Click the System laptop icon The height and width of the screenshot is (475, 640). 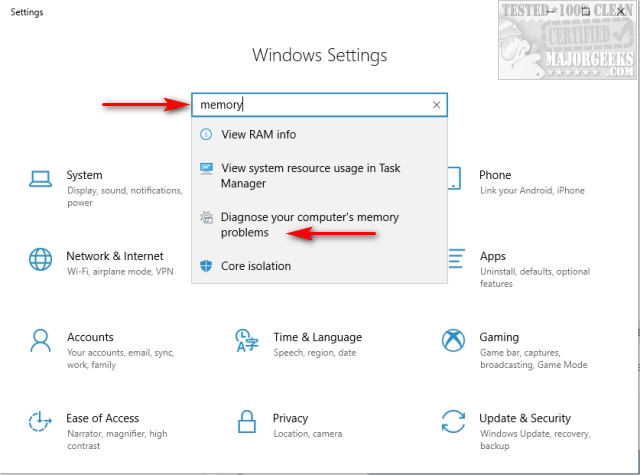pos(41,179)
